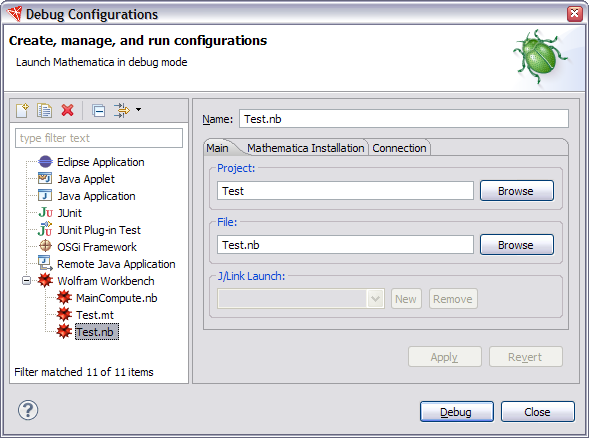589x438 pixels.
Task: Select the Test.mt configuration
Action: (95, 315)
